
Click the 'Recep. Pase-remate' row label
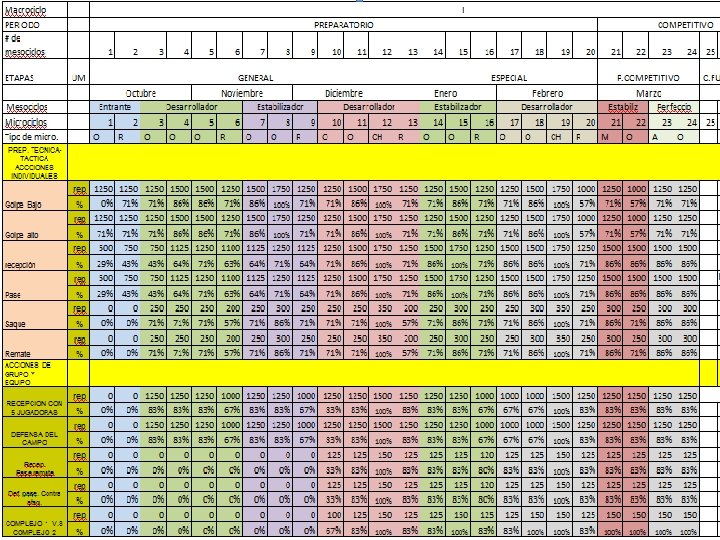pyautogui.click(x=34, y=462)
